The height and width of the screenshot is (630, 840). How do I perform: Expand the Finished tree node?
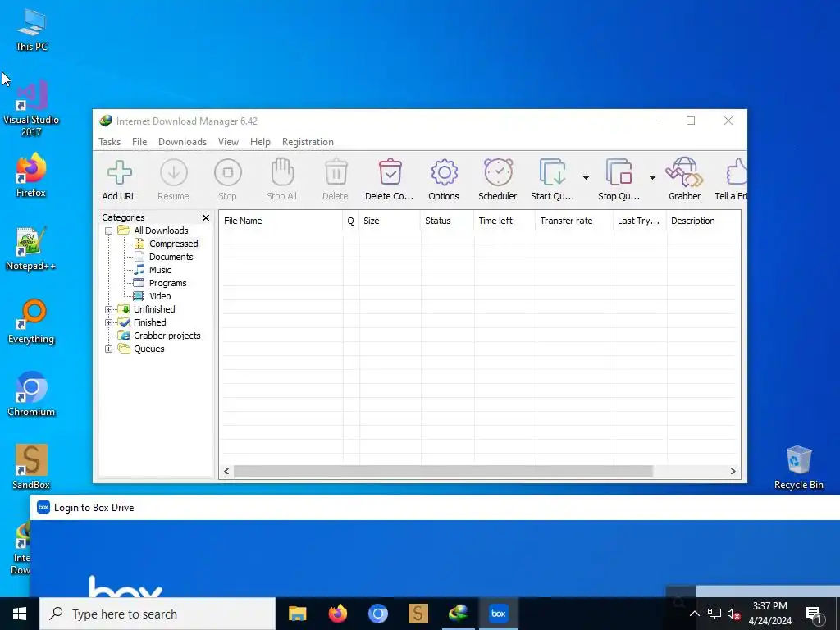click(109, 322)
